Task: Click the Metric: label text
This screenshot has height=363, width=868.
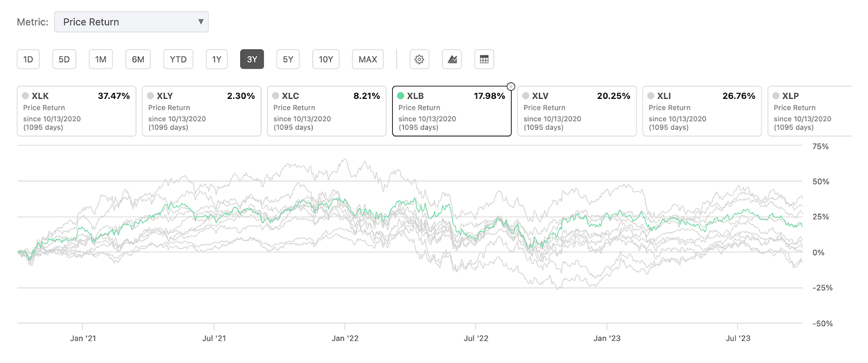Action: (x=33, y=22)
